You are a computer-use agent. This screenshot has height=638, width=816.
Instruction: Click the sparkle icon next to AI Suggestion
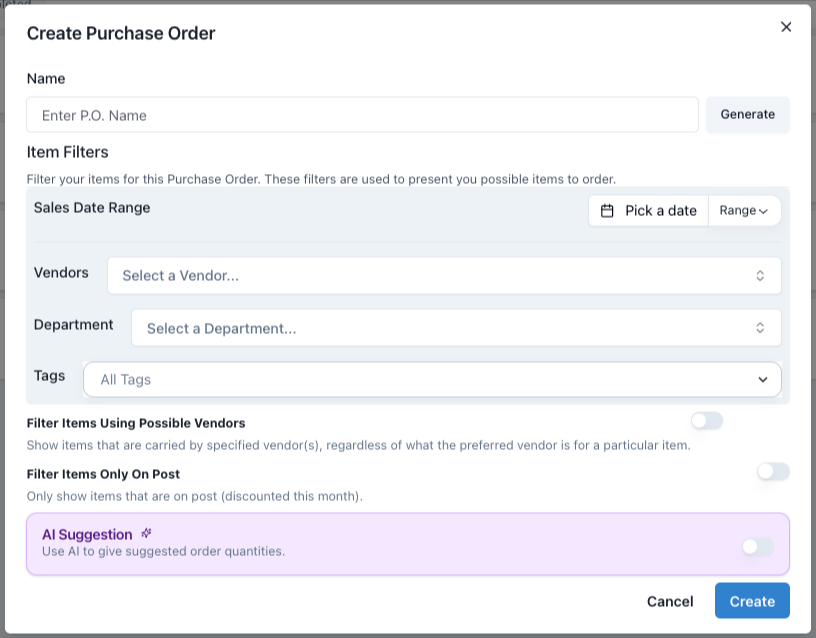click(x=147, y=534)
